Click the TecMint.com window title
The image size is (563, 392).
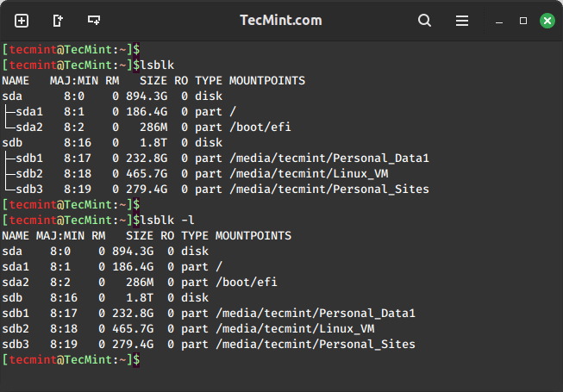[281, 21]
